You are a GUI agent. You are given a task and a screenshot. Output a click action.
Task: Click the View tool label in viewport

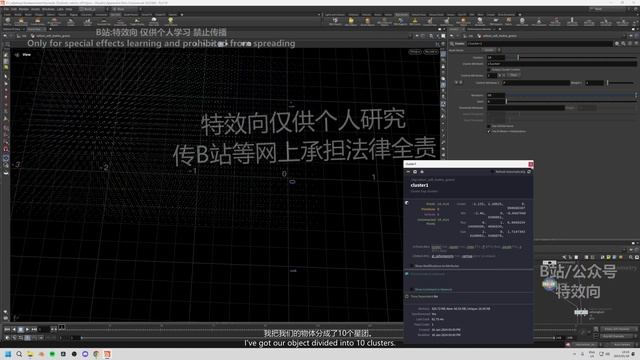click(27, 55)
